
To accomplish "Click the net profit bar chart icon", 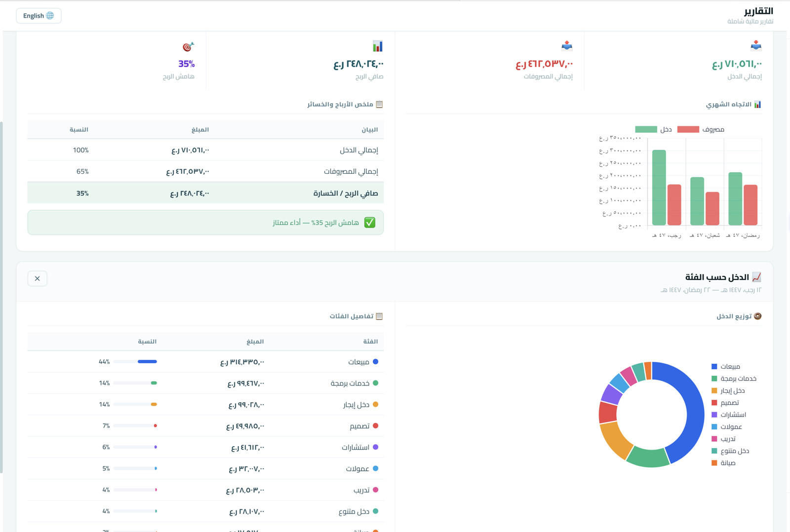I will coord(378,46).
